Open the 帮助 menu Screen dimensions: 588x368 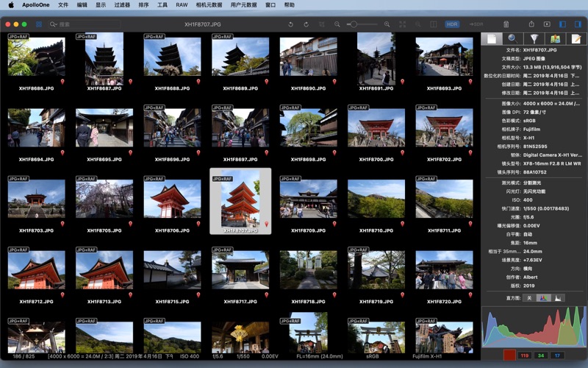click(289, 5)
